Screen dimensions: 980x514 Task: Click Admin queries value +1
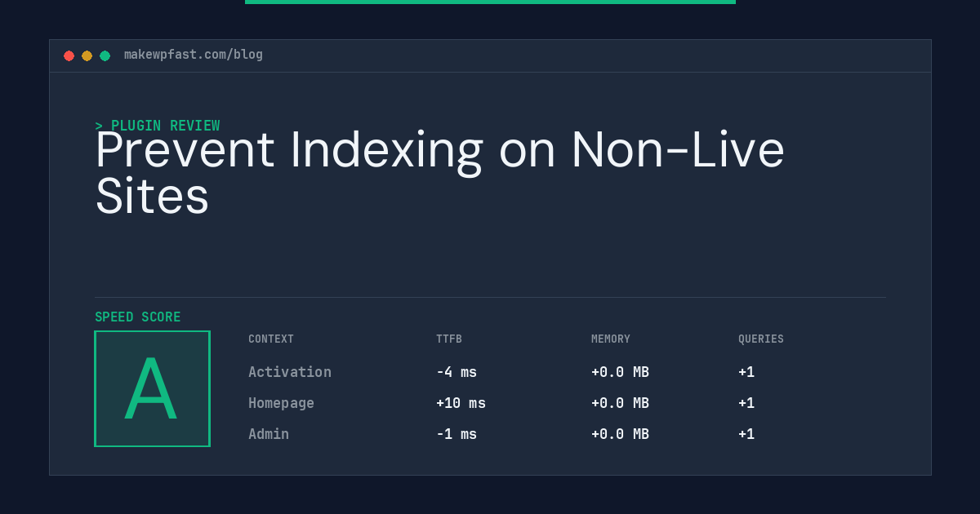click(746, 434)
